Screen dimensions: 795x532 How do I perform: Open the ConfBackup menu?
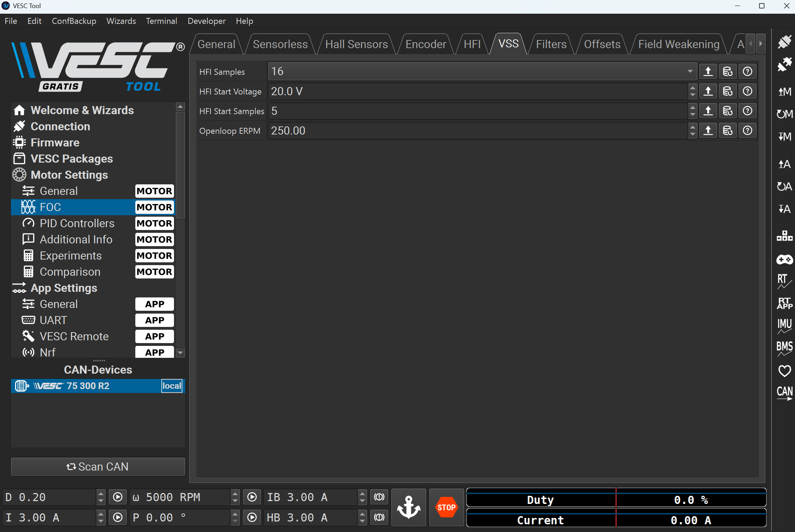[74, 21]
